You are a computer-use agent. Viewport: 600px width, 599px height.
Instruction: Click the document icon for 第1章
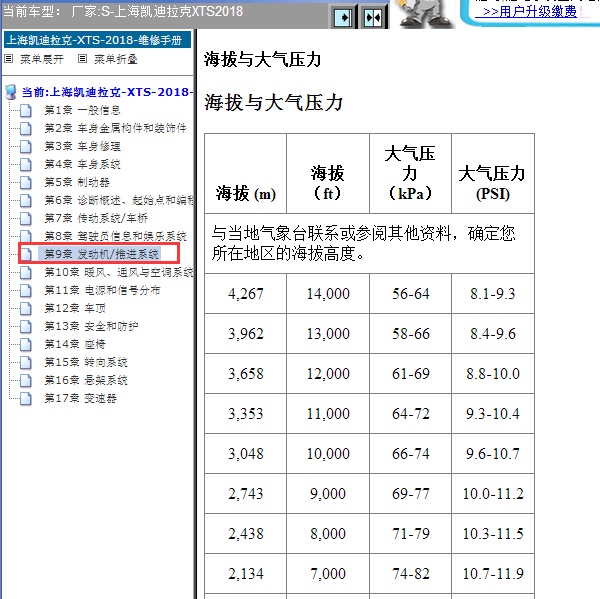26,110
